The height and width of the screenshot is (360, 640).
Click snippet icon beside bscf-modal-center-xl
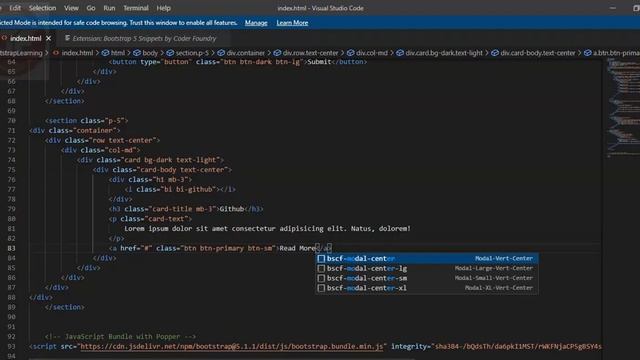pos(321,288)
